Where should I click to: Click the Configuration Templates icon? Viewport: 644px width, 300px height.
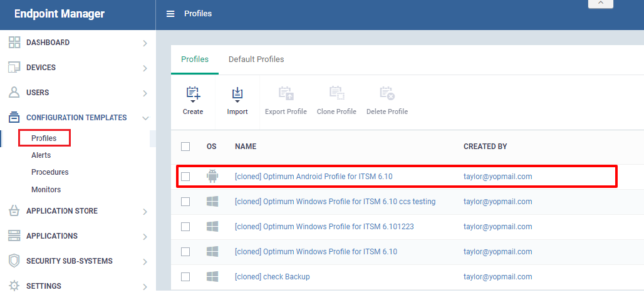[x=14, y=117]
